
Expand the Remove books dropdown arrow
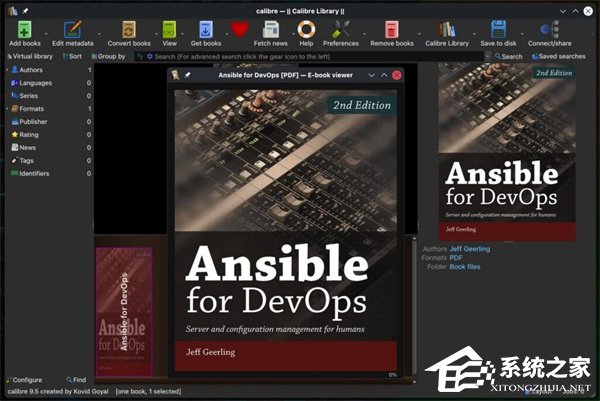point(419,34)
